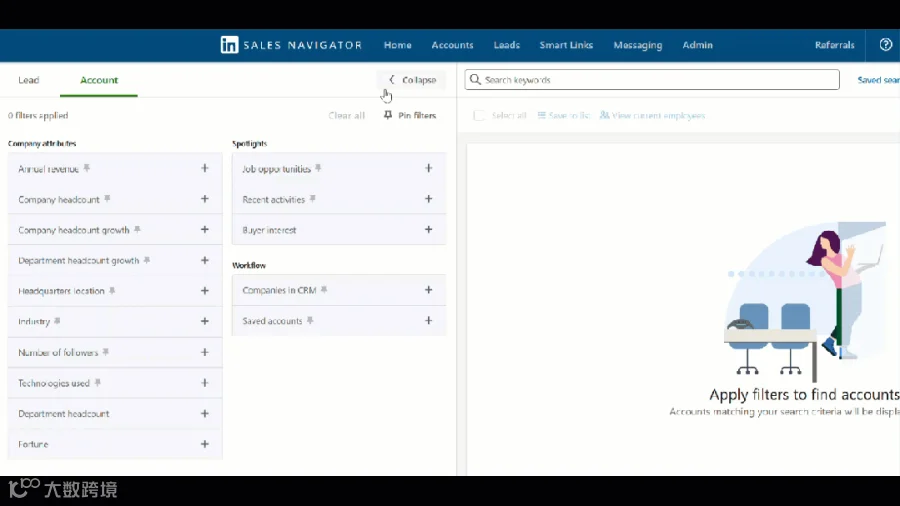Pin the Number of followers filter
This screenshot has height=506, width=900.
click(x=106, y=352)
